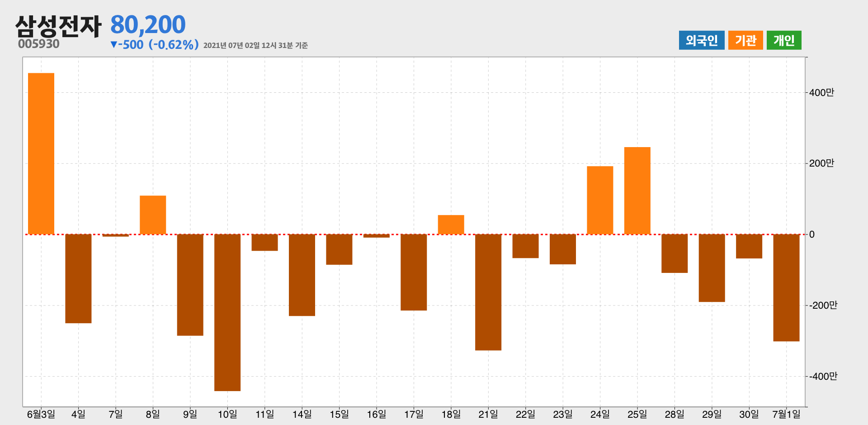Viewport: 868px width, 425px height.
Task: Click the negative bar for 28일
Action: pyautogui.click(x=675, y=253)
